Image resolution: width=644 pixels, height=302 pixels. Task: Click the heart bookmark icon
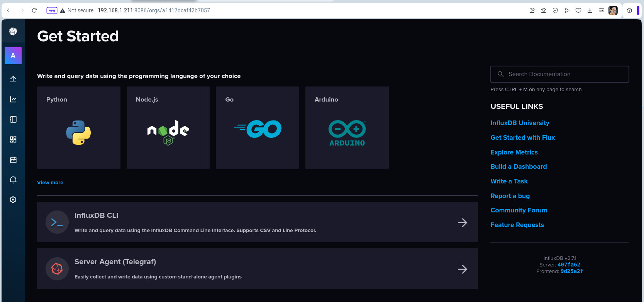point(578,10)
